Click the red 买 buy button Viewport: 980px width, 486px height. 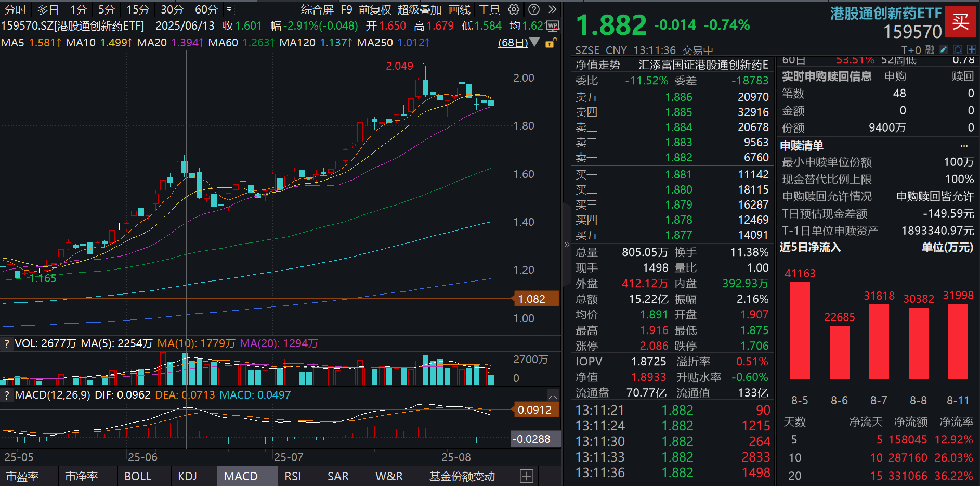coord(960,21)
